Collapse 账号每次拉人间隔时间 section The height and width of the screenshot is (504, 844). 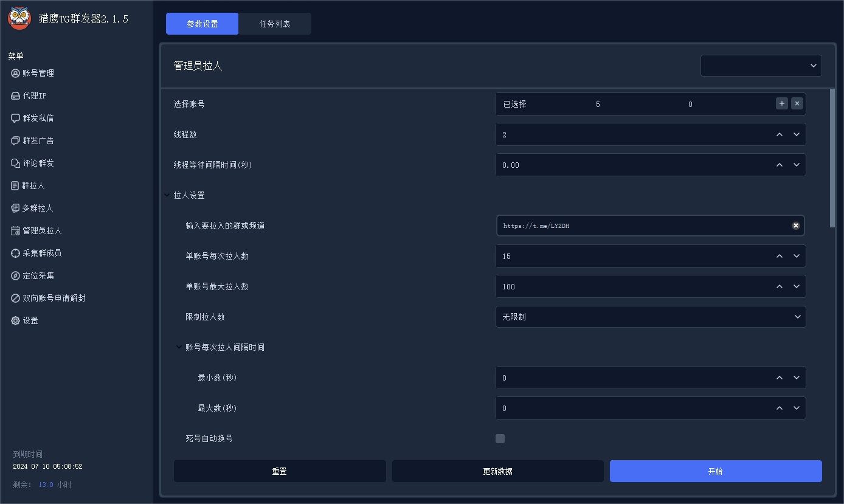179,347
